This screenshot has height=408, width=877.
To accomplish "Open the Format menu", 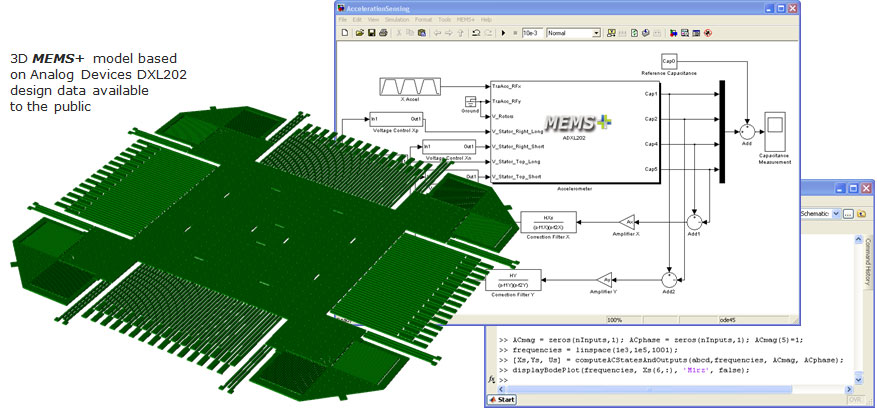I will [x=423, y=19].
